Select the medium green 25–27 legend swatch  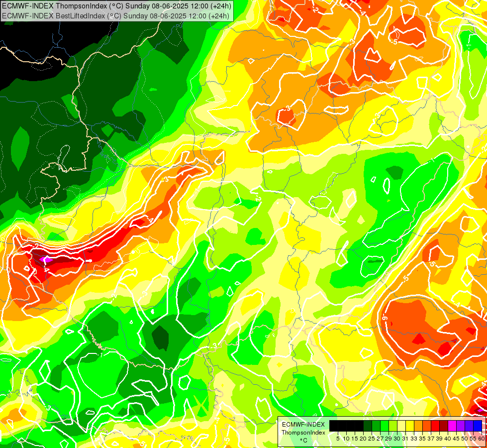(376, 426)
